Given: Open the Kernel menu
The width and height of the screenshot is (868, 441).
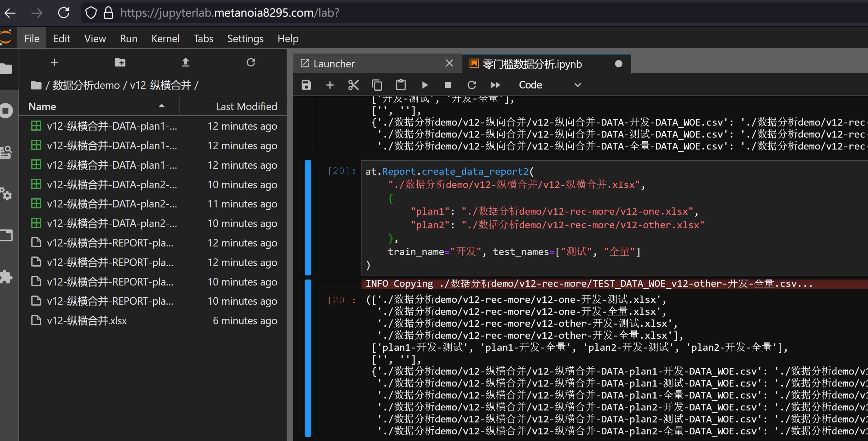Looking at the screenshot, I should (x=165, y=39).
